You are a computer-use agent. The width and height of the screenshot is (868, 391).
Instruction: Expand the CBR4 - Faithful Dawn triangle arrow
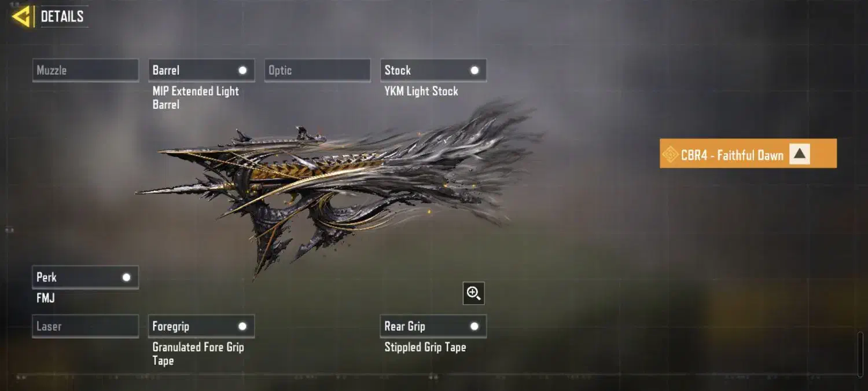(800, 154)
